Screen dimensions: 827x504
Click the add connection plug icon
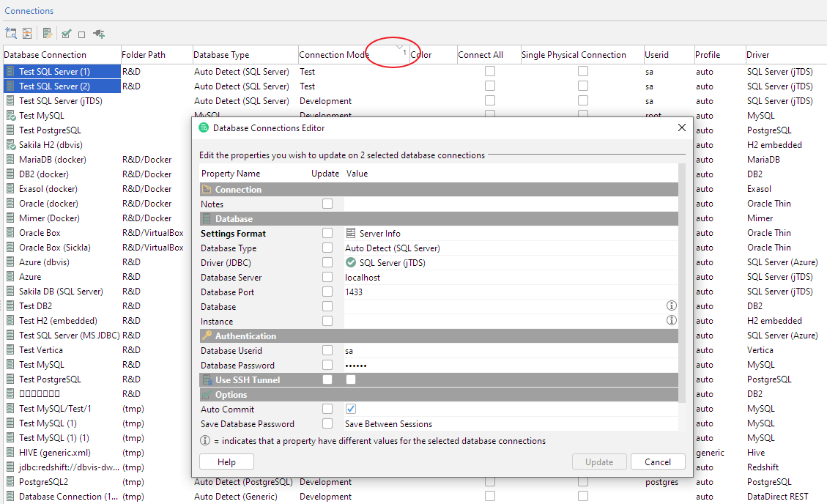click(99, 34)
